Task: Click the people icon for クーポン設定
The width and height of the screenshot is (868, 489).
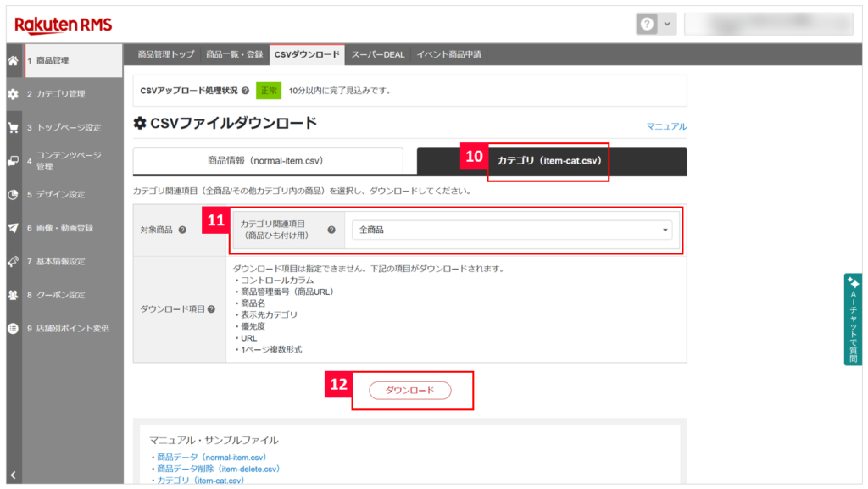Action: click(x=13, y=295)
